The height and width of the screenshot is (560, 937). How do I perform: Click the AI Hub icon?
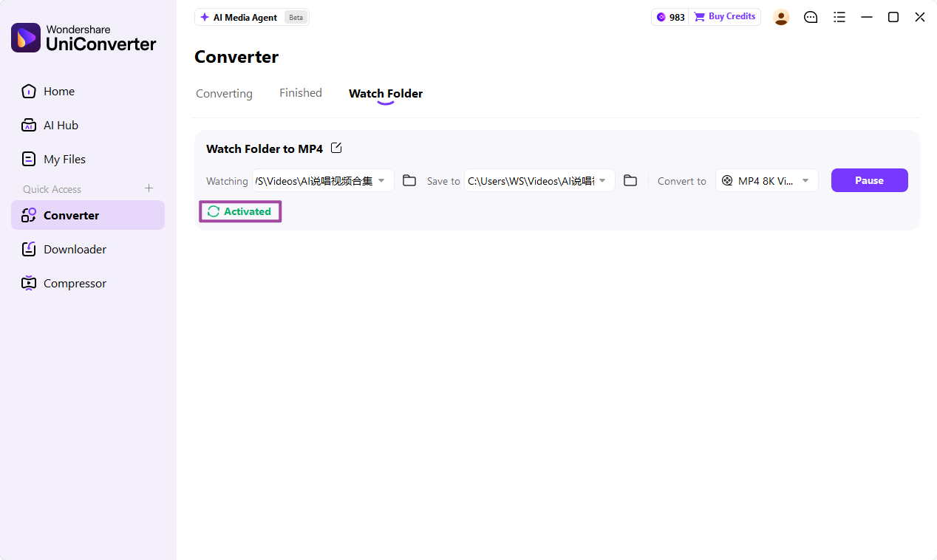point(29,126)
